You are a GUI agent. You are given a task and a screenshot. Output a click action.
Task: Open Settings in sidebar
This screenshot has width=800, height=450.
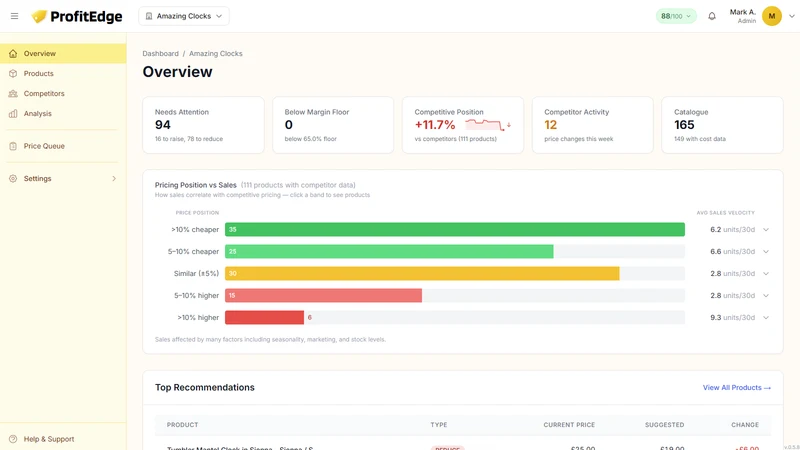tap(63, 179)
